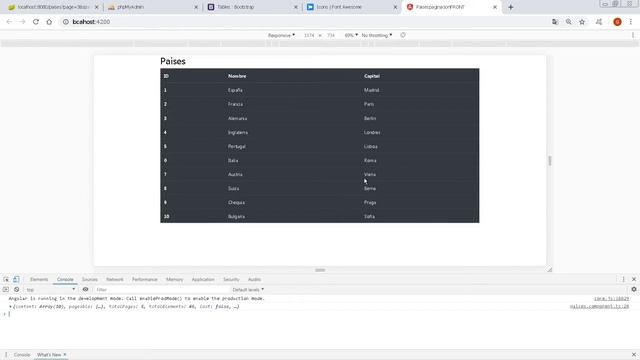Image resolution: width=640 pixels, height=360 pixels.
Task: Open the core.ts source link
Action: (x=611, y=299)
